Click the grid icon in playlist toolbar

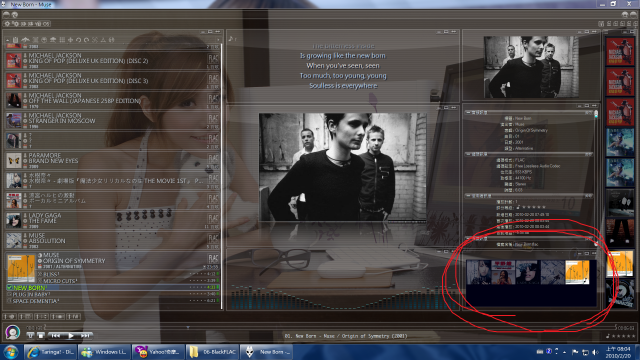coord(62,40)
